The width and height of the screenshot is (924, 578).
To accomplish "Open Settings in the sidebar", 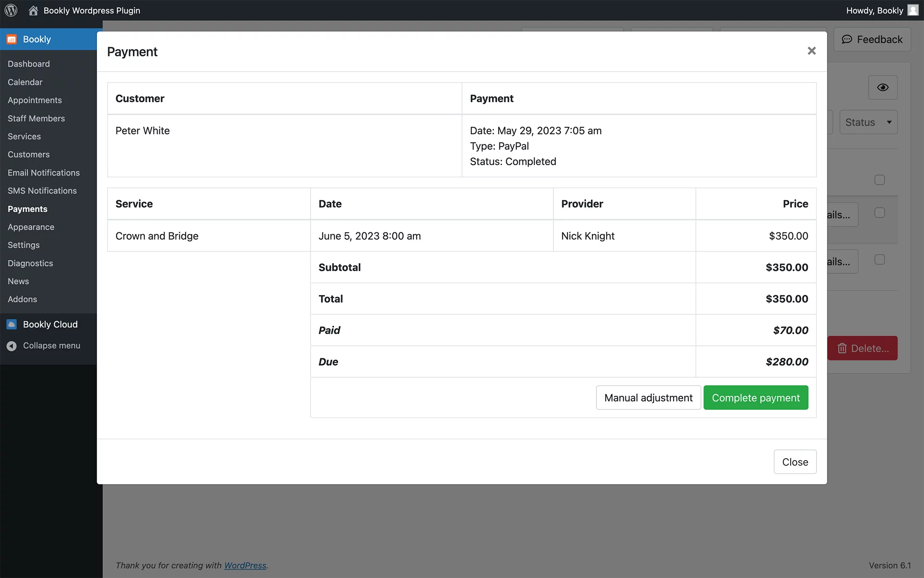I will click(24, 245).
